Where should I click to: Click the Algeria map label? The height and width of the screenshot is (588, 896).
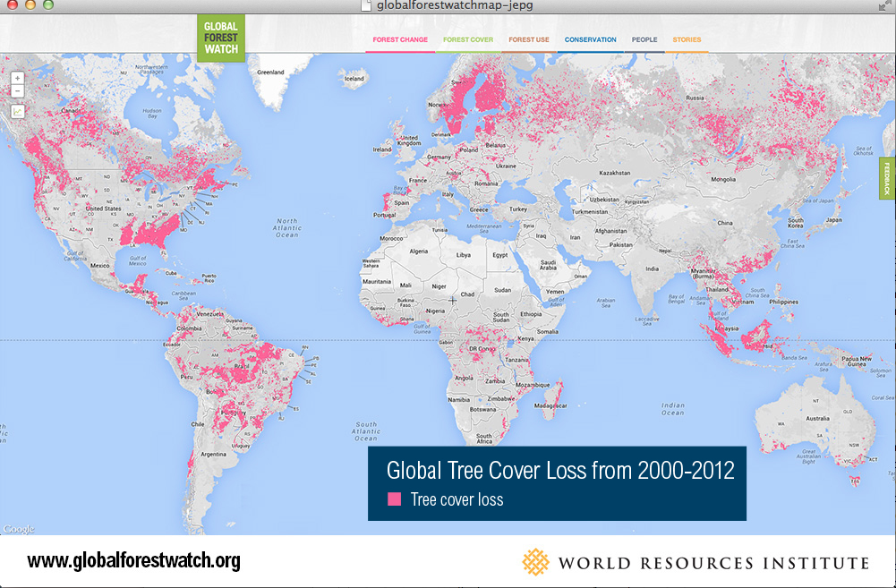(x=418, y=251)
